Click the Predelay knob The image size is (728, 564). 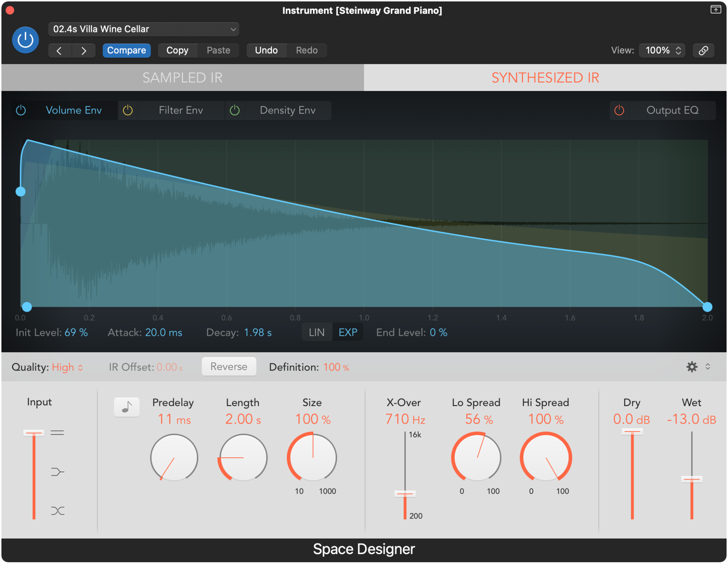pyautogui.click(x=174, y=457)
